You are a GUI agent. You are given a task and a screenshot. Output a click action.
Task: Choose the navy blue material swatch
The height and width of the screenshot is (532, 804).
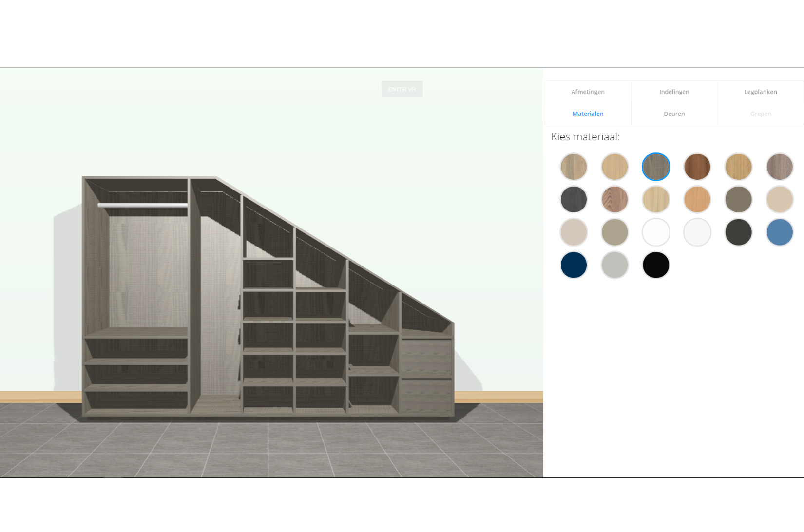coord(574,265)
